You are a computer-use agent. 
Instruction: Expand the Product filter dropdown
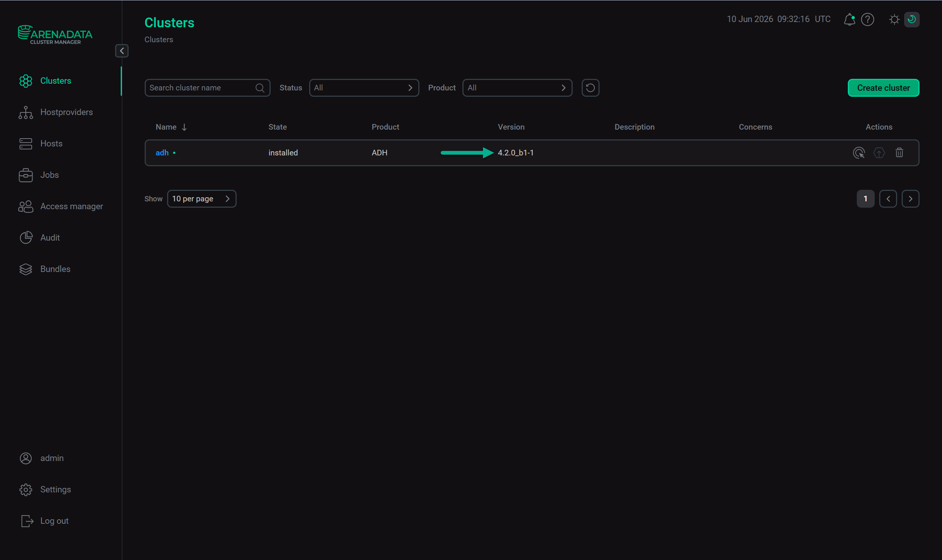click(517, 88)
